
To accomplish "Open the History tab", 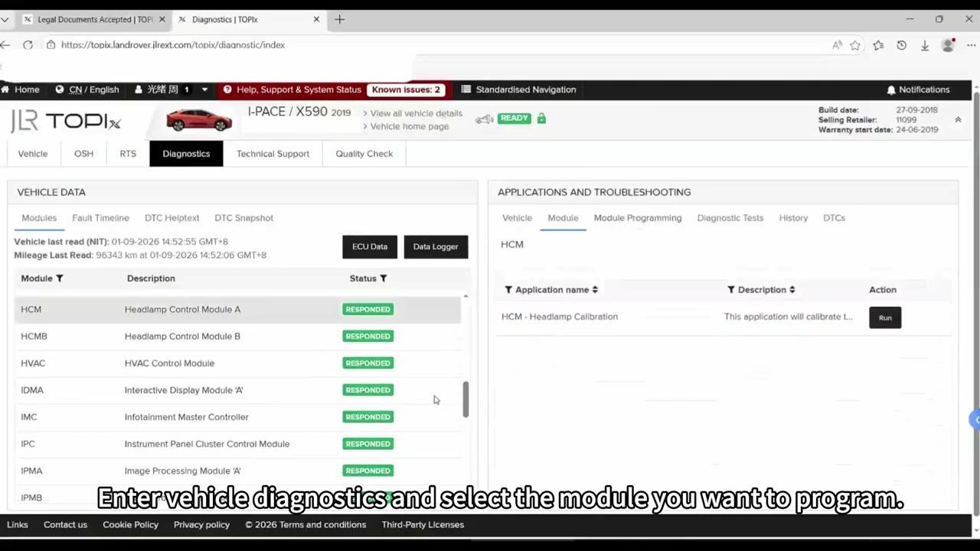I will [793, 218].
